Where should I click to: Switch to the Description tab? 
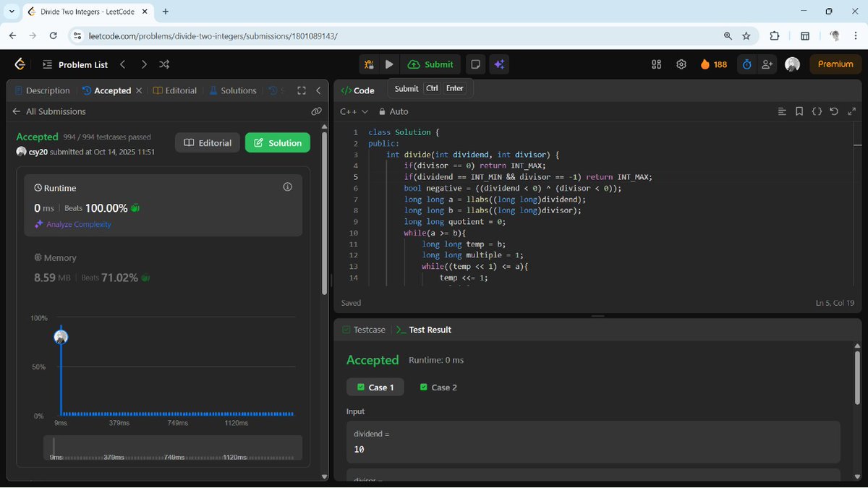tap(42, 90)
